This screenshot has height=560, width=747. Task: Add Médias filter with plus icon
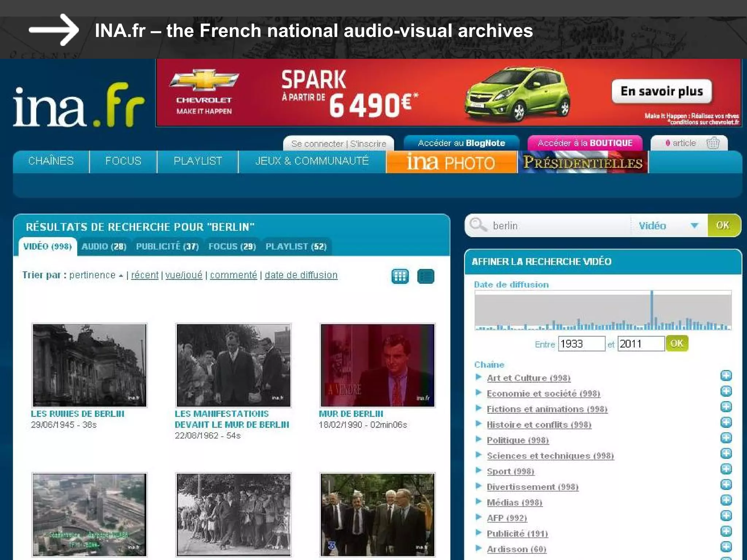point(726,500)
